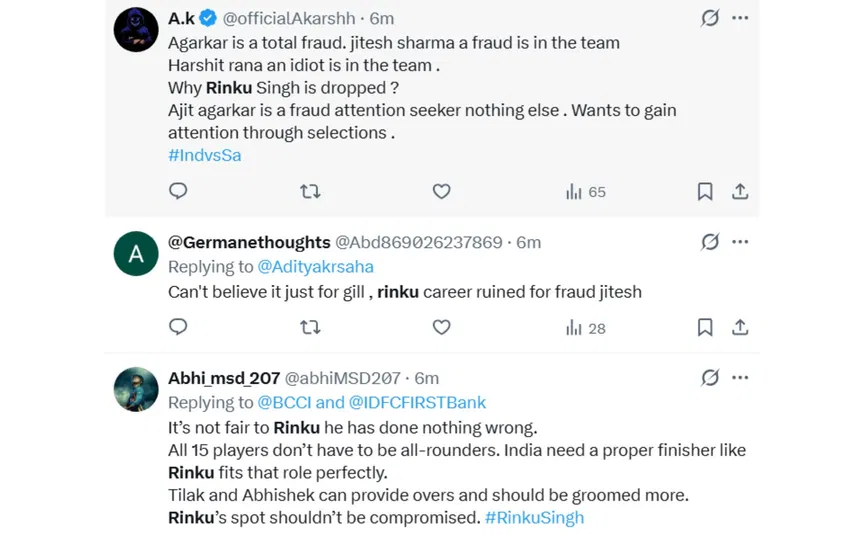Share A.k's tweet
The image size is (864, 540).
[x=740, y=191]
